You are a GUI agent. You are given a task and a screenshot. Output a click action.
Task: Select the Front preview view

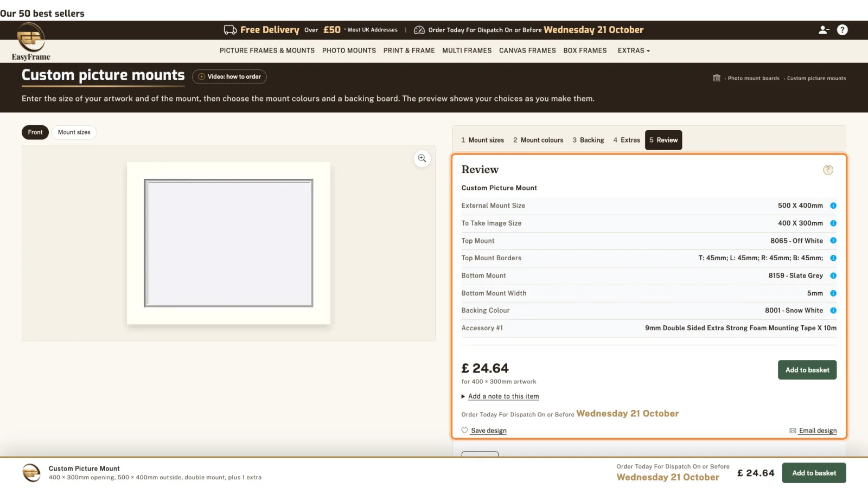(x=35, y=132)
